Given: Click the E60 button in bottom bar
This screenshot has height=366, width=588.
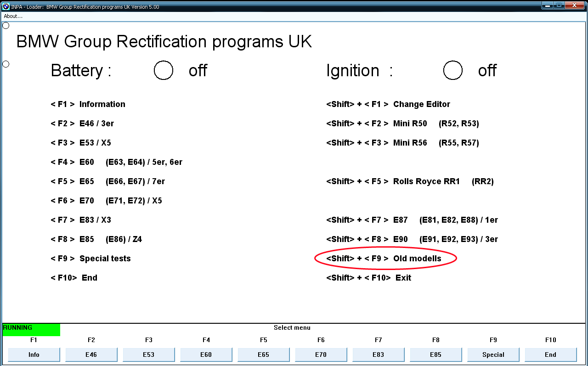Looking at the screenshot, I should tap(206, 355).
